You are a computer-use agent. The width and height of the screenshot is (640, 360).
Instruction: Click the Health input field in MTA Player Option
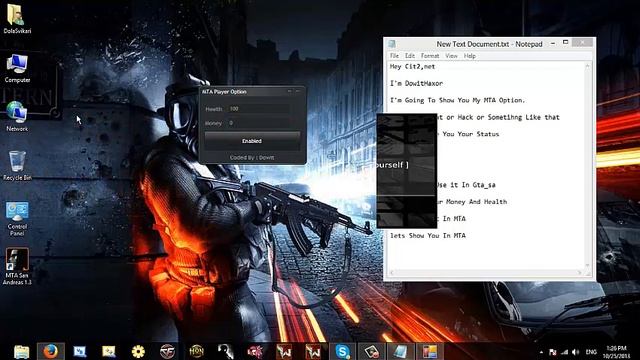pyautogui.click(x=258, y=109)
